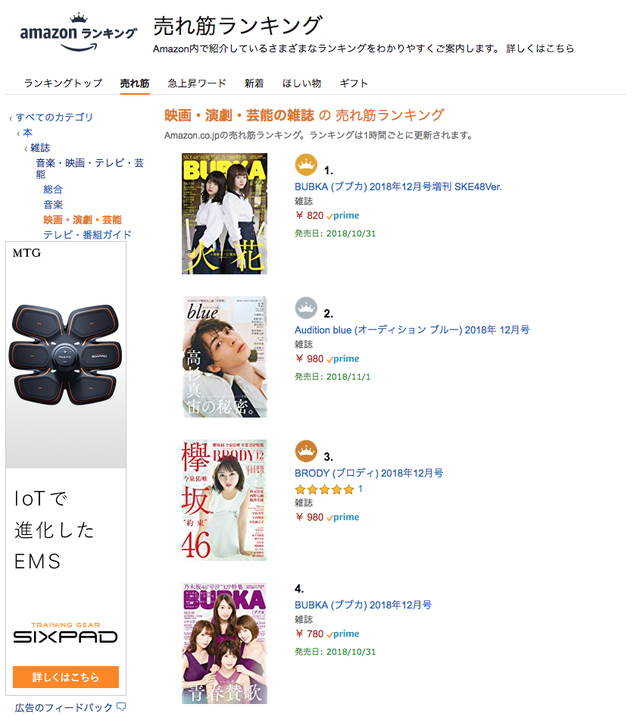640x726 pixels.
Task: Collapse to the 本 category
Action: [28, 133]
